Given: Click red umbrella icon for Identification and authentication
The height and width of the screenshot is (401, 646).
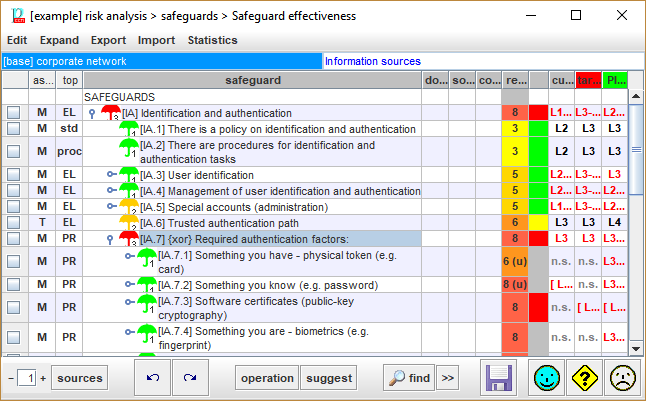Looking at the screenshot, I should pos(111,113).
